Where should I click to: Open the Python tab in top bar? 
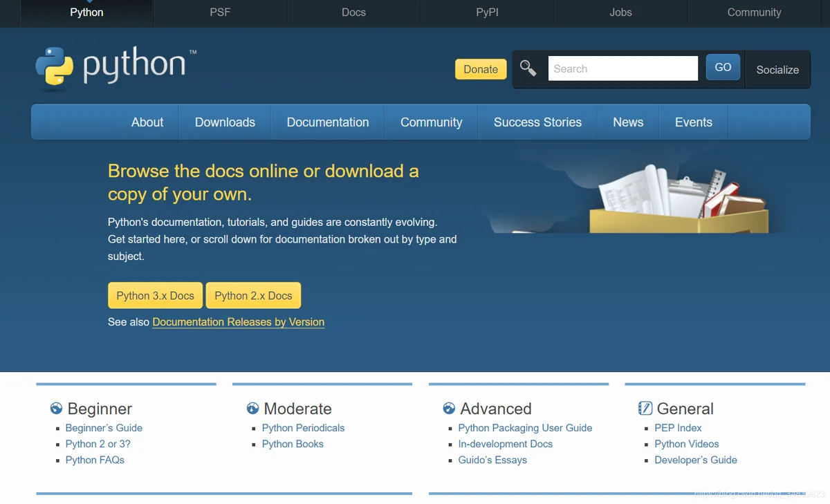click(86, 12)
